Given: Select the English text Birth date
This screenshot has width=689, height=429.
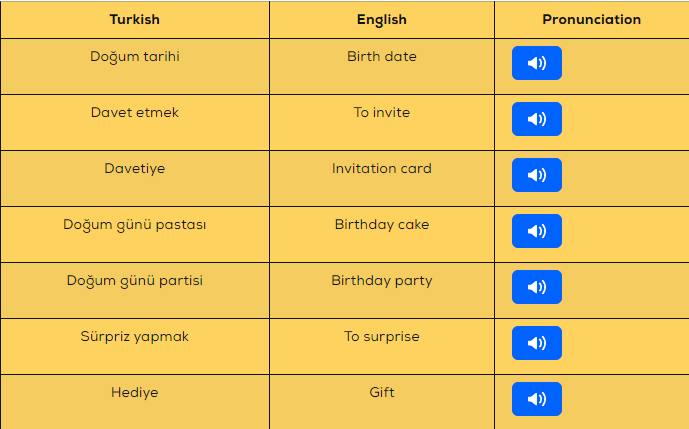Looking at the screenshot, I should tap(381, 56).
